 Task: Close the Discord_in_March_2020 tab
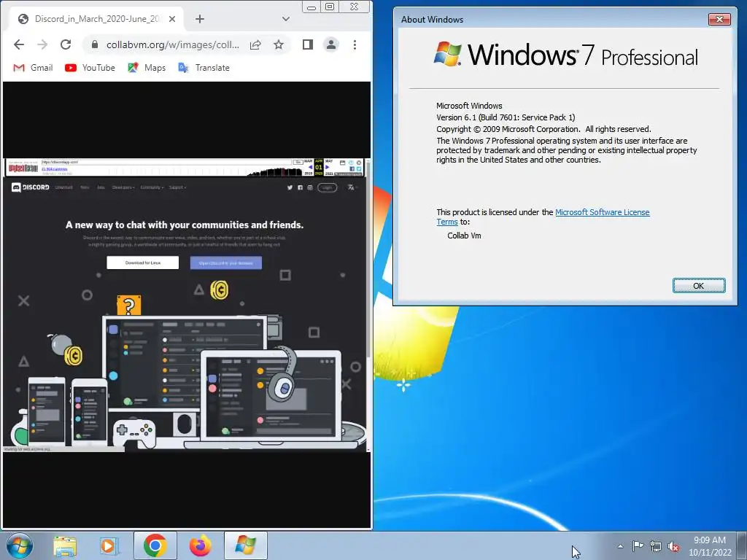tap(172, 19)
